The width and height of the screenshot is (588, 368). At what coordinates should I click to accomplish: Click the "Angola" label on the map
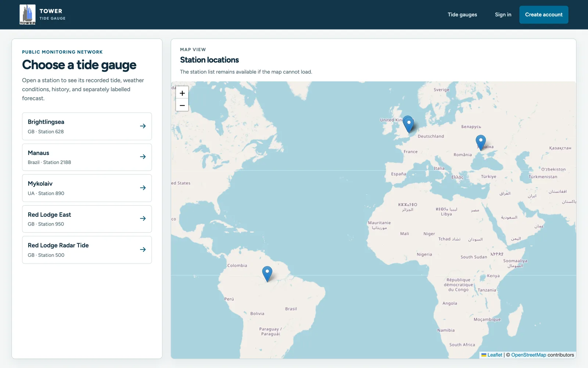point(450,303)
